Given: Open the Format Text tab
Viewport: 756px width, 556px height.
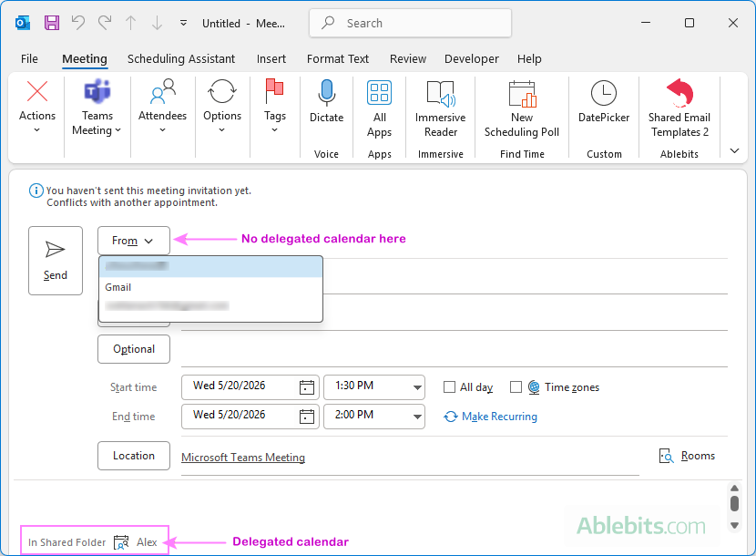Looking at the screenshot, I should (338, 58).
